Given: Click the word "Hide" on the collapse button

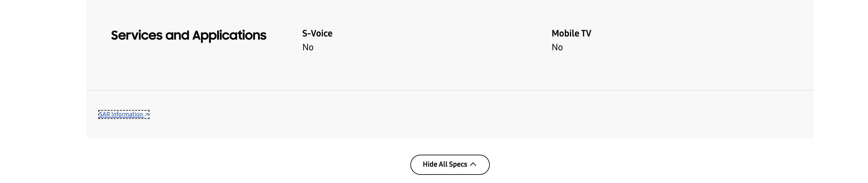Looking at the screenshot, I should (x=430, y=164).
